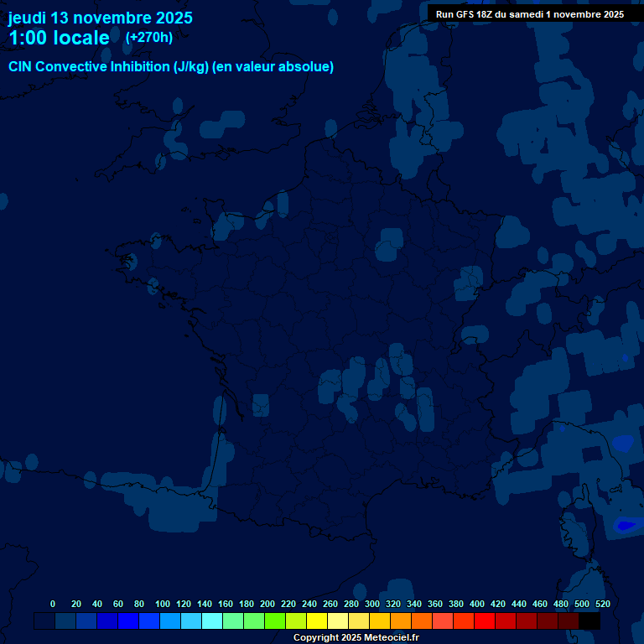Click the black 520 legend swatch
Viewport: 644px width, 644px height.
click(589, 621)
